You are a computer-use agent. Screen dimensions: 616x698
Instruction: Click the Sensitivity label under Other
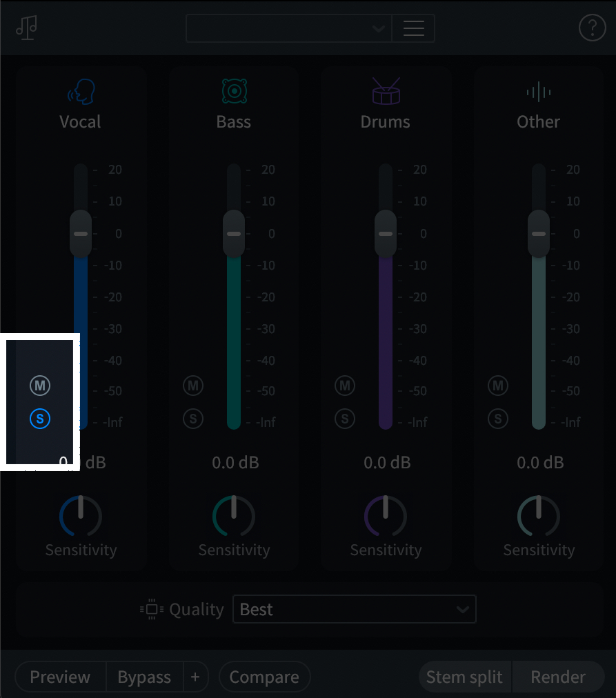click(x=539, y=550)
